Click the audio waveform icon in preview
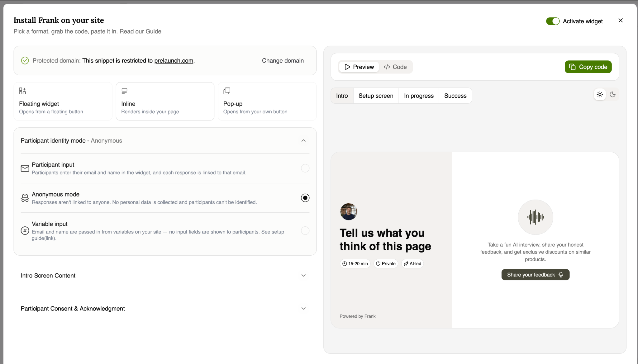The image size is (638, 364). coord(536,217)
